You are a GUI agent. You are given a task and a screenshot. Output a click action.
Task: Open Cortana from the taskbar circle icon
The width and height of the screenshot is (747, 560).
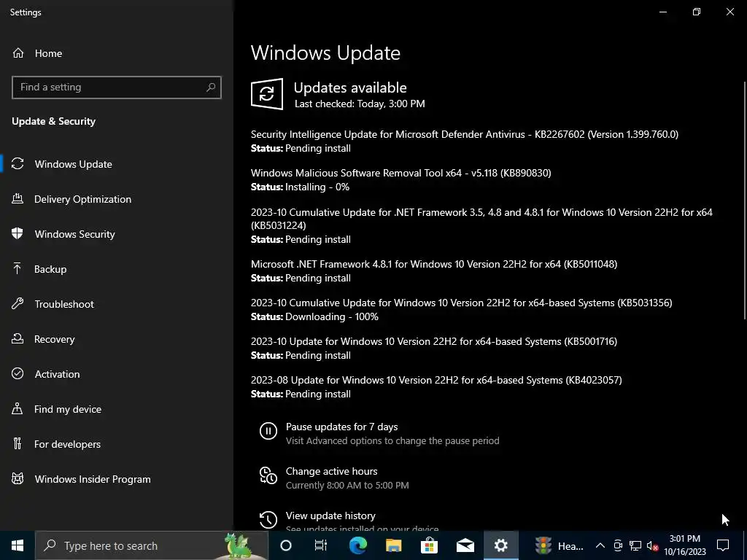[x=285, y=545]
